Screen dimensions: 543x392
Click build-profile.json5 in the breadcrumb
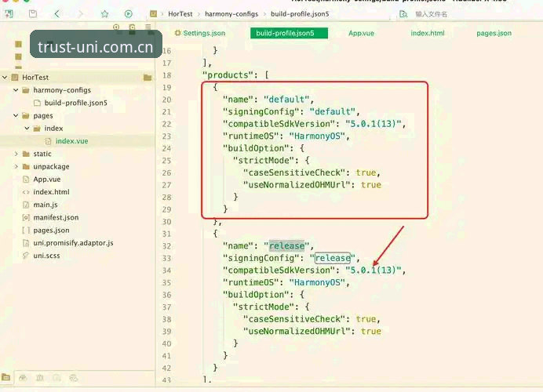click(x=300, y=14)
